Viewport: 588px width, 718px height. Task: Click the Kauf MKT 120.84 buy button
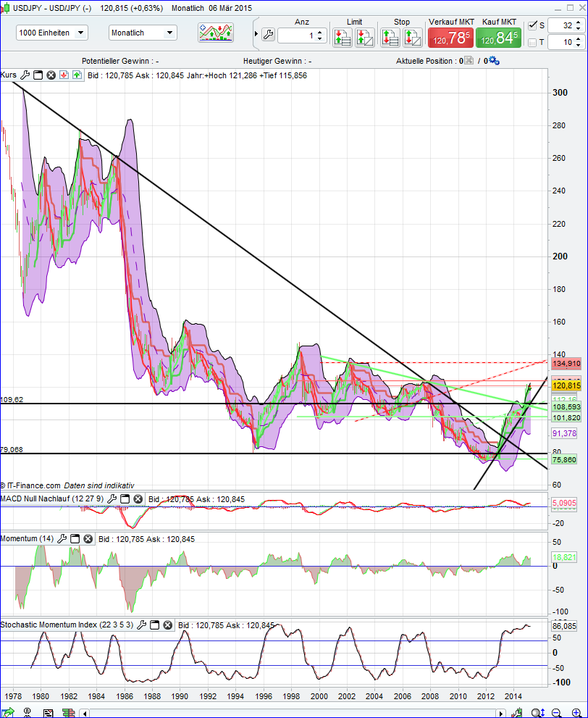click(x=498, y=37)
